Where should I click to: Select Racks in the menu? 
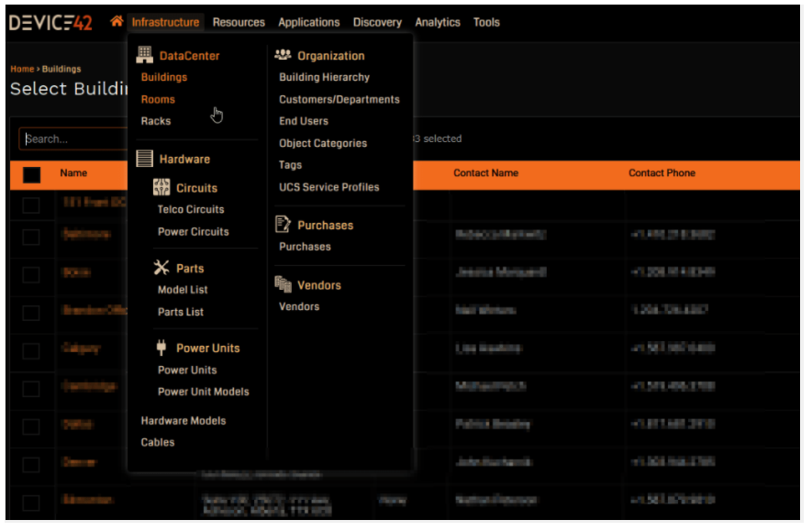(156, 121)
